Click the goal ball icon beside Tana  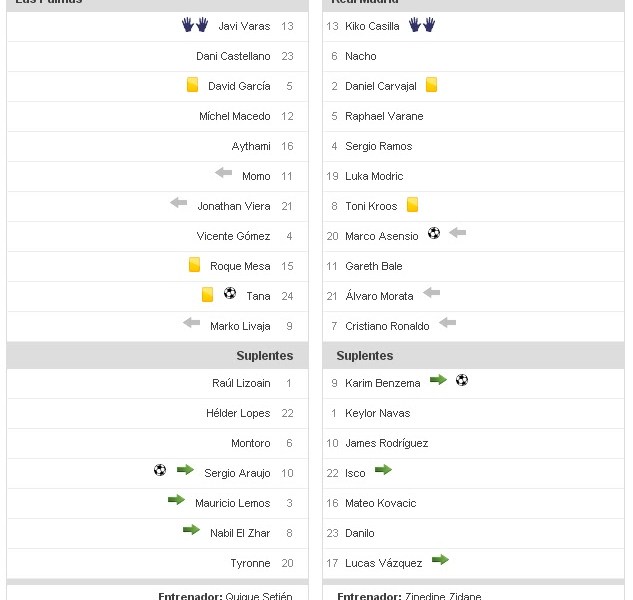tap(230, 294)
